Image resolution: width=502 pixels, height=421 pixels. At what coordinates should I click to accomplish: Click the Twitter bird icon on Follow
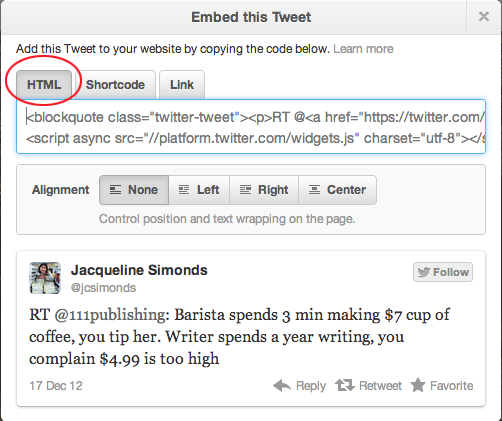click(424, 272)
